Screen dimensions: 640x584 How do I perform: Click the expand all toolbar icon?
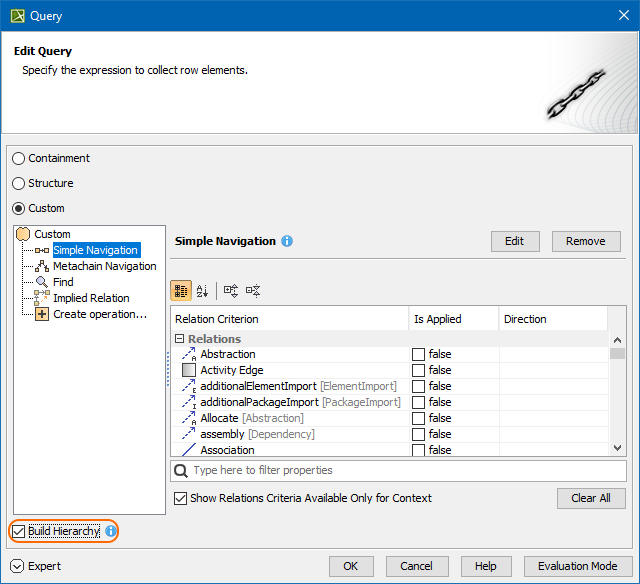pos(231,290)
